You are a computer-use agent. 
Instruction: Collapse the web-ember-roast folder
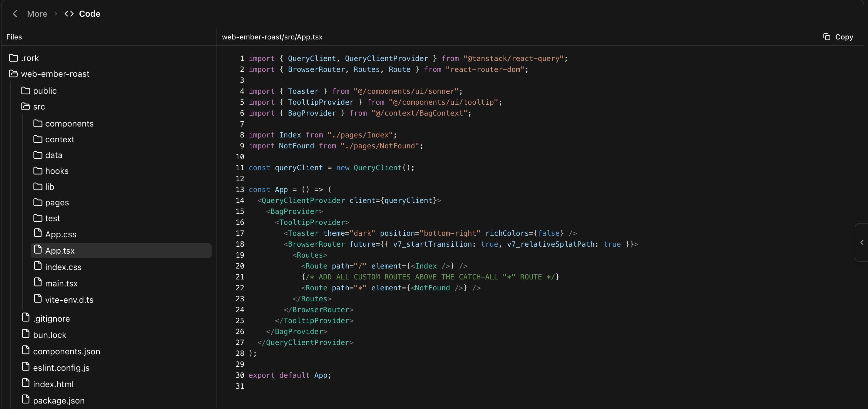(49, 74)
